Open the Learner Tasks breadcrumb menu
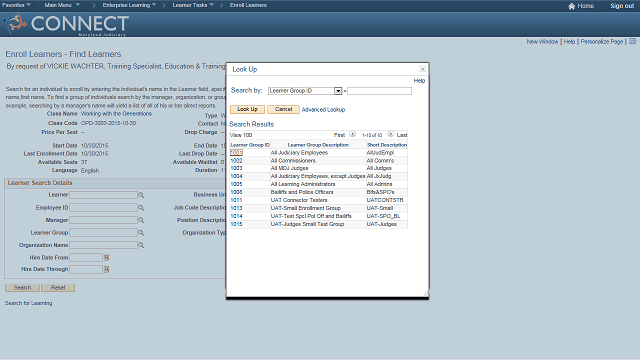Viewport: 640px width, 360px height. pos(193,5)
